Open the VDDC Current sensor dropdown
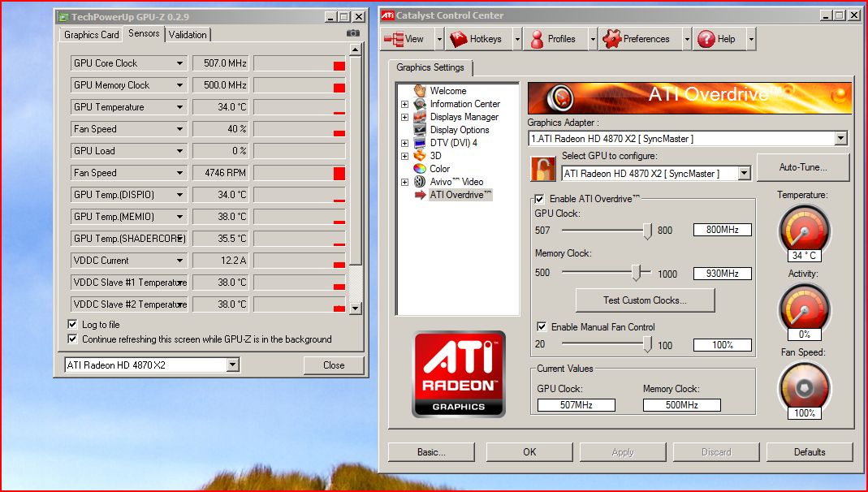This screenshot has height=492, width=868. click(x=179, y=260)
